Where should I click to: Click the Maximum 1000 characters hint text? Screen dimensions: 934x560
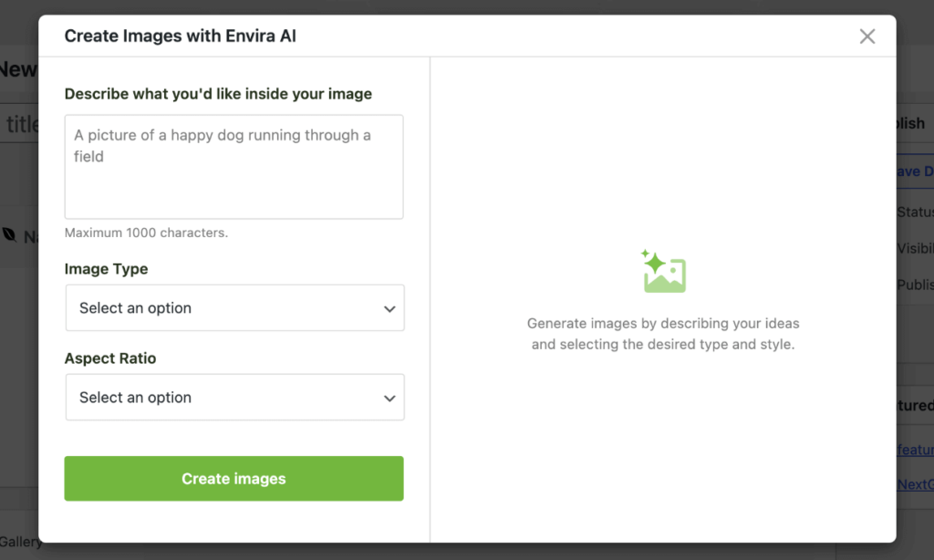(146, 233)
